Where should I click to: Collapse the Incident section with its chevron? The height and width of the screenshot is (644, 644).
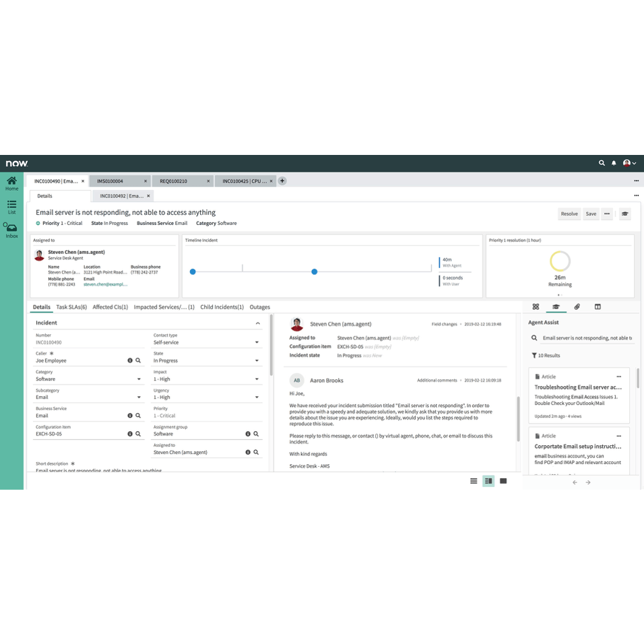(257, 323)
